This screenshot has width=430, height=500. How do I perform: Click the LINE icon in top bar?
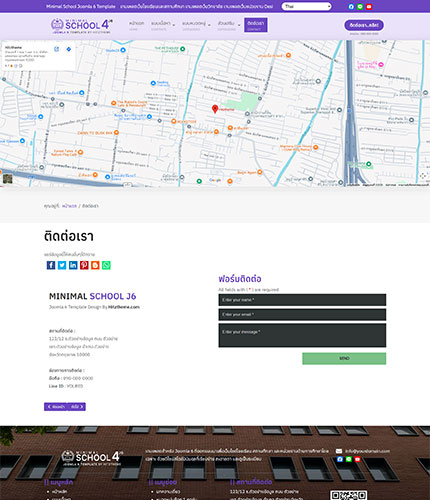coord(360,7)
